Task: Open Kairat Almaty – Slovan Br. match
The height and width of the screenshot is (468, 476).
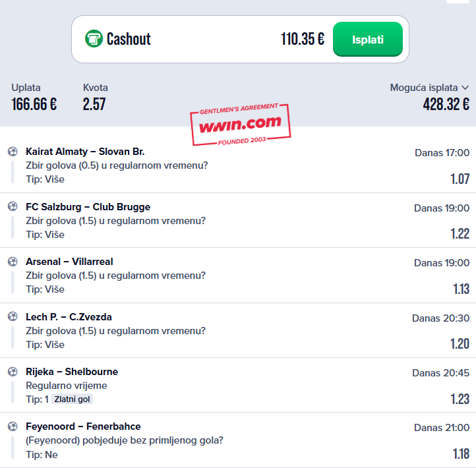Action: tap(85, 152)
